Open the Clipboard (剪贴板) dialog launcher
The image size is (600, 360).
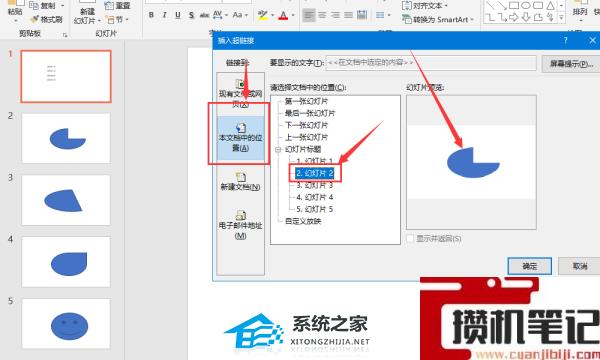[x=65, y=35]
